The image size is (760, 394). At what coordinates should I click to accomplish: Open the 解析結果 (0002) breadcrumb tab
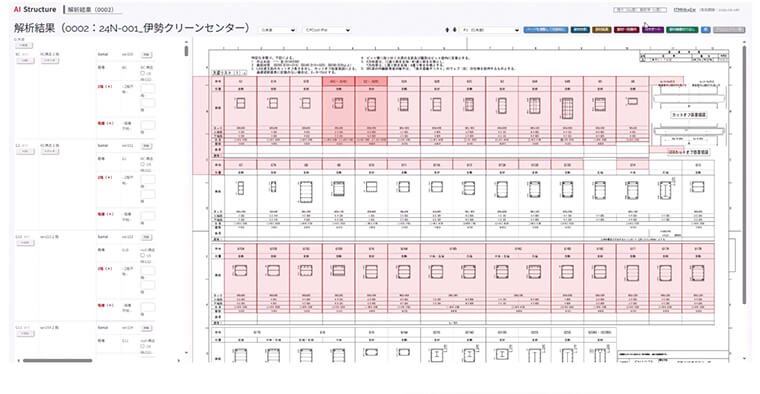[90, 10]
